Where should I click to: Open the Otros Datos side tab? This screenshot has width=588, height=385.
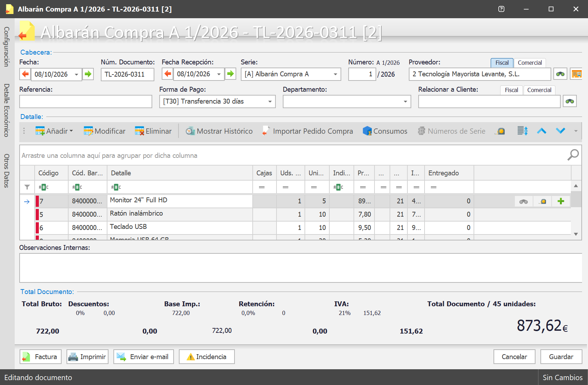(x=6, y=170)
